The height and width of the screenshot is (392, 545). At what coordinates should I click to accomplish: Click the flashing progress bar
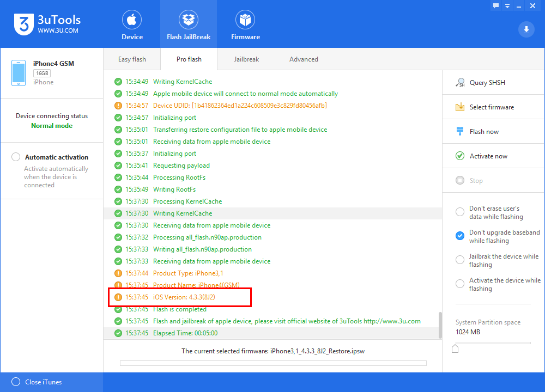click(273, 363)
